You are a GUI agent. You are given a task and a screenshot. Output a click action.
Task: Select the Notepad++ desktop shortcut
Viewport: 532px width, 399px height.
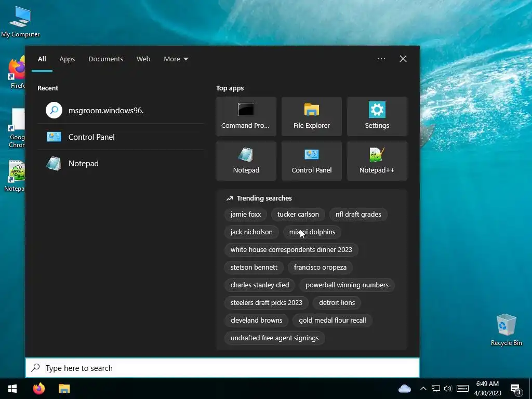(15, 176)
